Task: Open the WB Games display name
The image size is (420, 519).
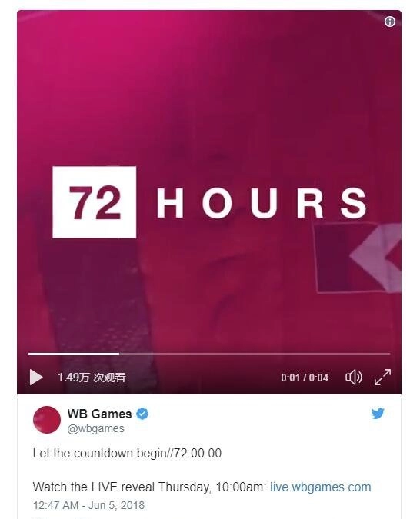Action: (99, 414)
